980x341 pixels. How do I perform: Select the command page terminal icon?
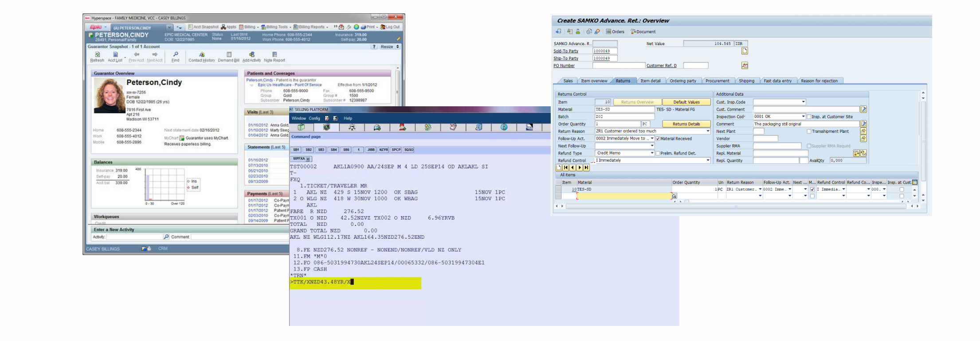click(326, 128)
